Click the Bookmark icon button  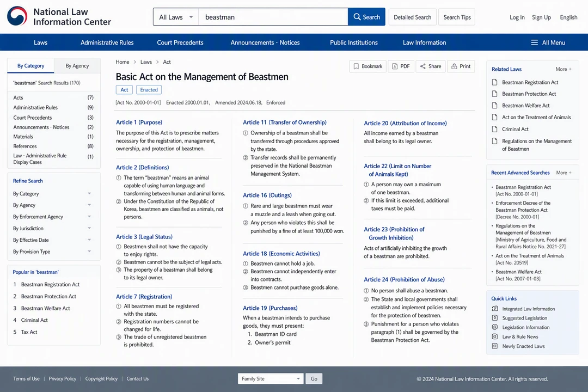coord(367,66)
